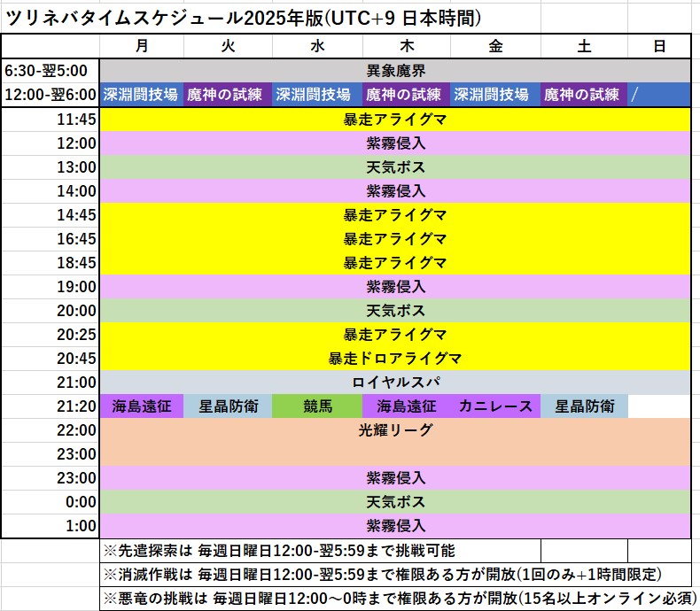
Task: Select the 6:30-翌5:00 time cell
Action: (51, 71)
